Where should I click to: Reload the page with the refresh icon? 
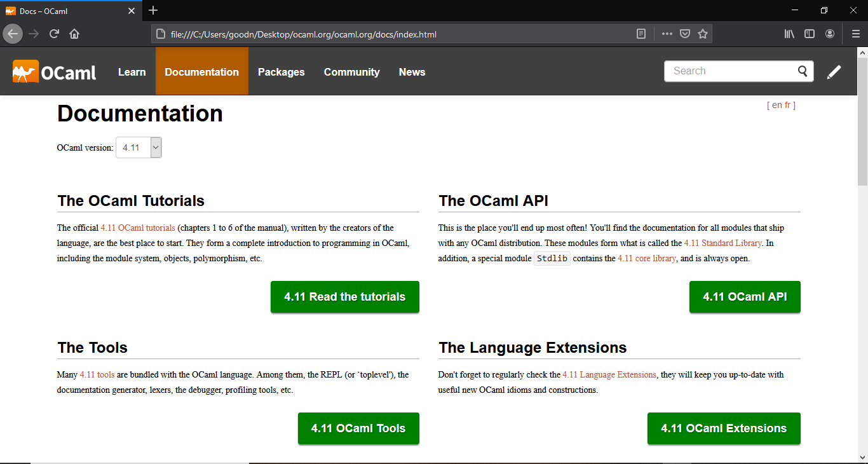54,34
